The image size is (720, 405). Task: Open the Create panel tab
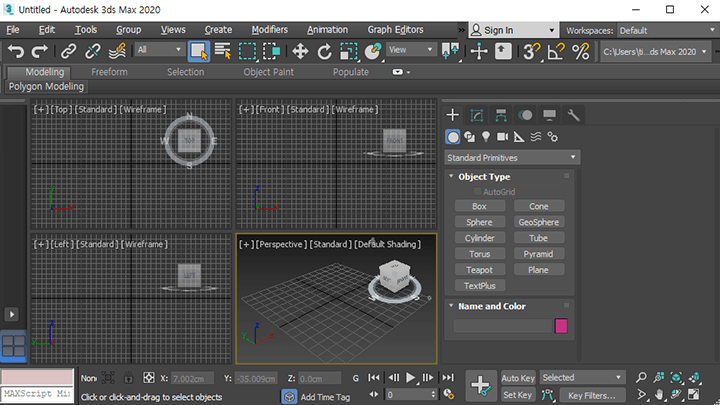(453, 115)
